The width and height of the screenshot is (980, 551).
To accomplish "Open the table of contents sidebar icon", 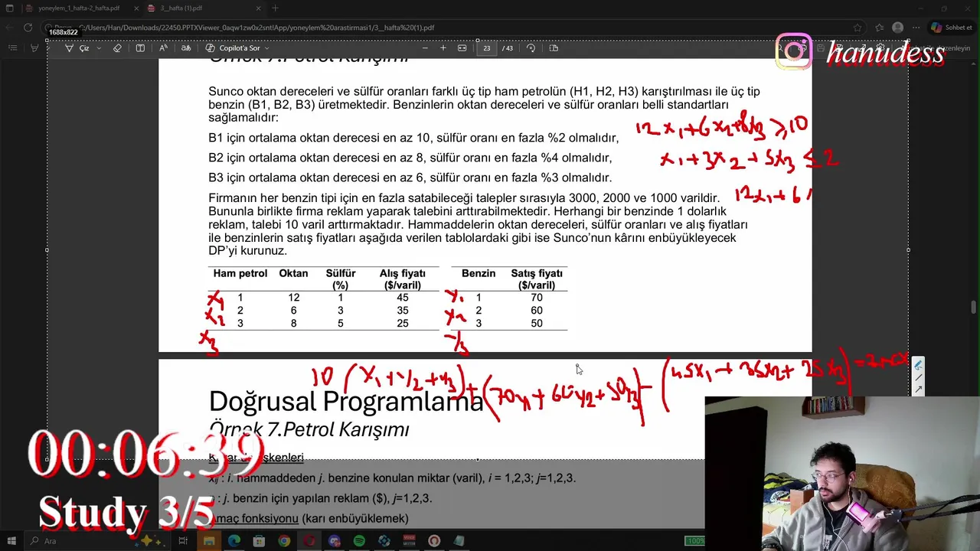I will pos(12,48).
